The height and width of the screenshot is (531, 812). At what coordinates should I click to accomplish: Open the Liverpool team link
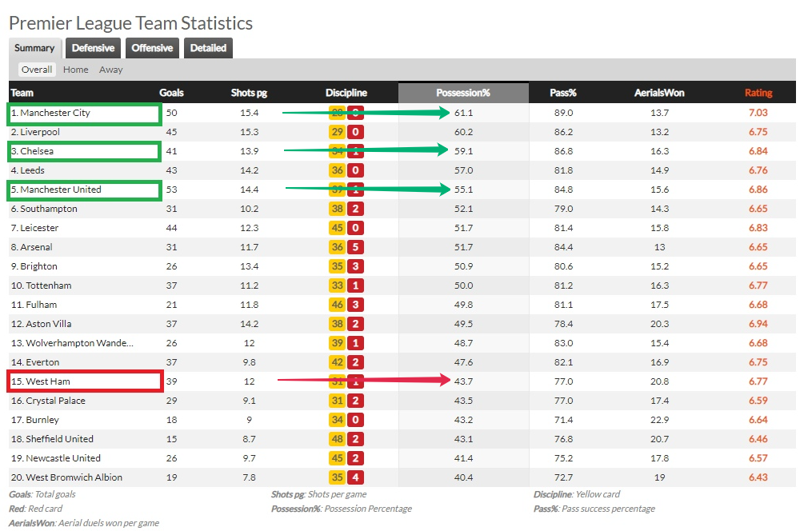[x=40, y=132]
